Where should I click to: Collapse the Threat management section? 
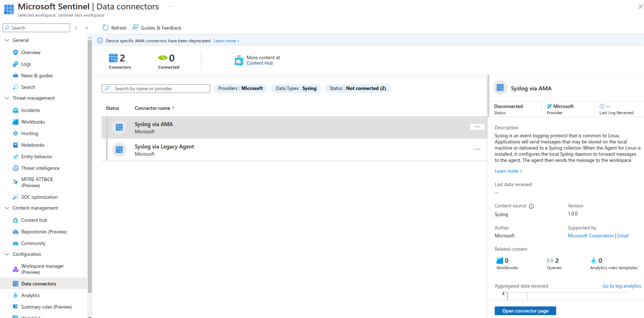[x=7, y=98]
